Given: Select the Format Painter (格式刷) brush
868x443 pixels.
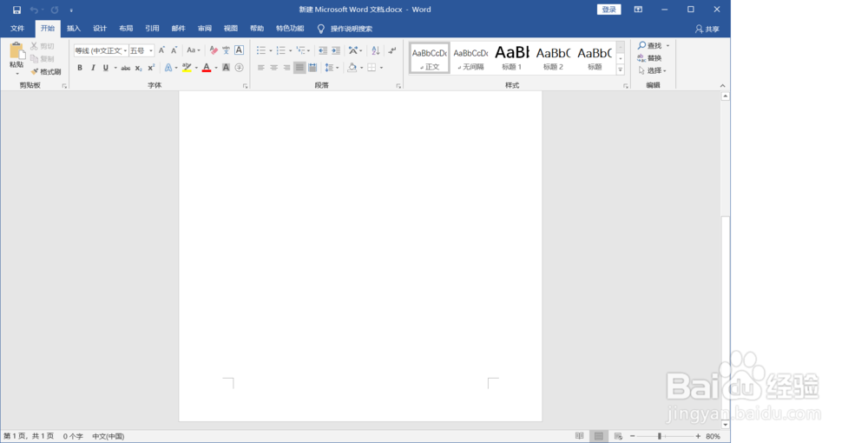Looking at the screenshot, I should pos(35,71).
